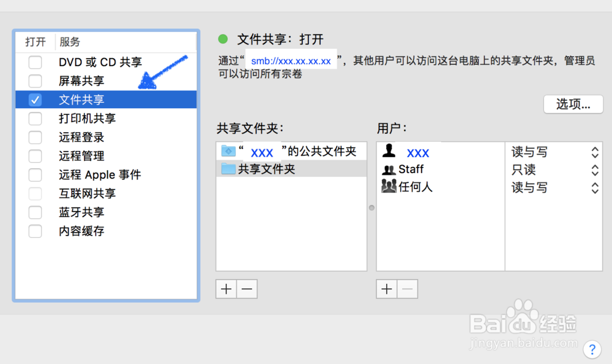Viewport: 612px width, 364px height.
Task: Remove shared folder with minus button
Action: coord(247,289)
